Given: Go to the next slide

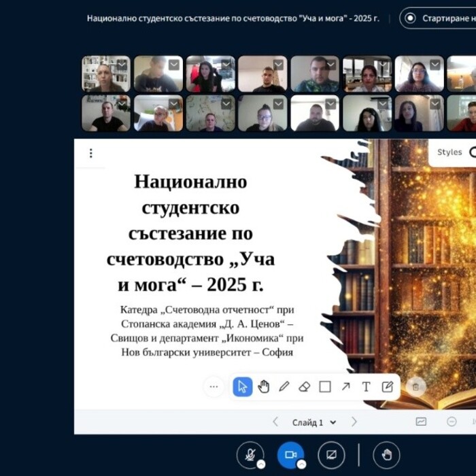Looking at the screenshot, I should [354, 422].
